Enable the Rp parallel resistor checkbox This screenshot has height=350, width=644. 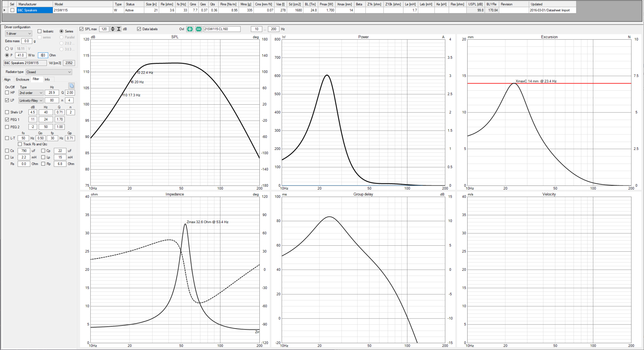[43, 164]
